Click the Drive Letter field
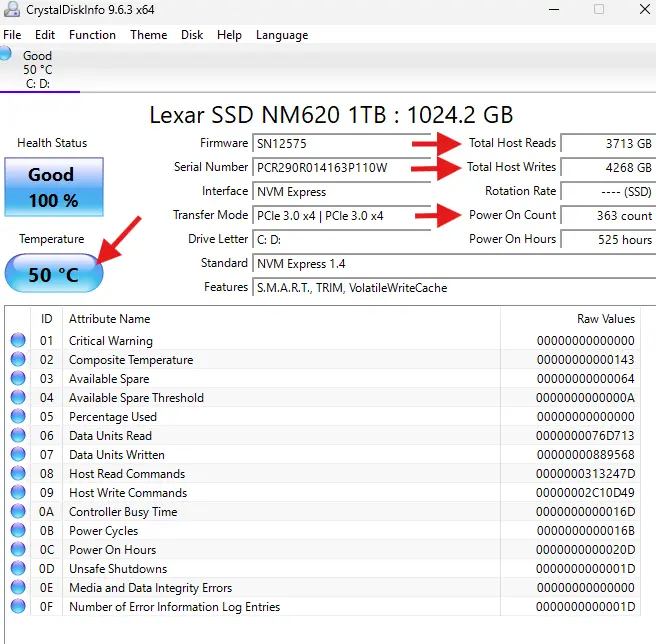This screenshot has height=644, width=656. point(342,239)
